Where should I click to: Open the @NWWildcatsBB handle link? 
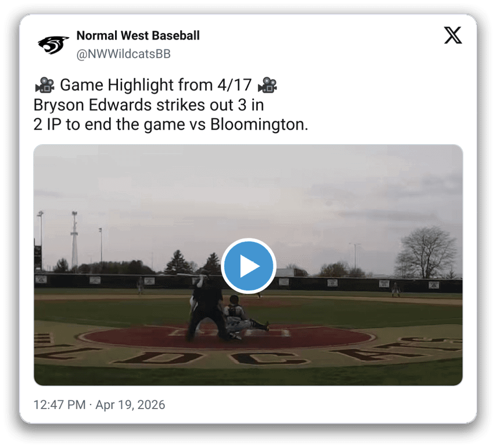pyautogui.click(x=123, y=54)
